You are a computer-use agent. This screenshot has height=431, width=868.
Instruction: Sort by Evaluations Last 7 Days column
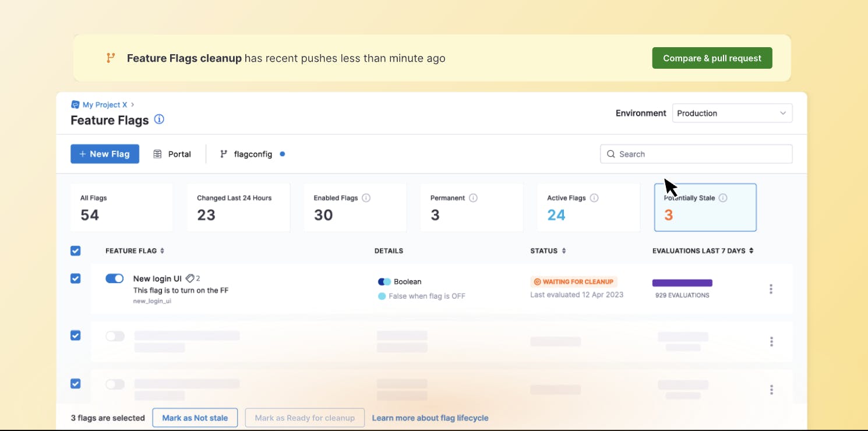751,251
